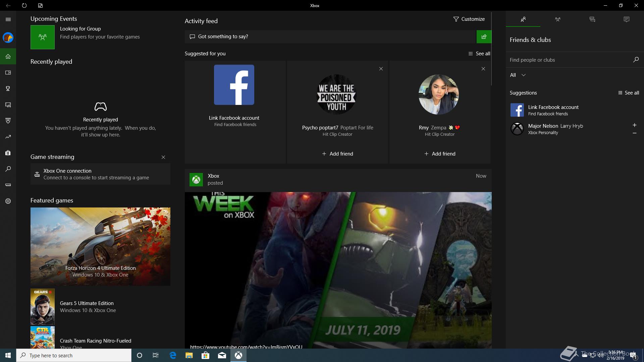The height and width of the screenshot is (362, 644).
Task: Open the Xbox poster avatar
Action: pos(196,180)
